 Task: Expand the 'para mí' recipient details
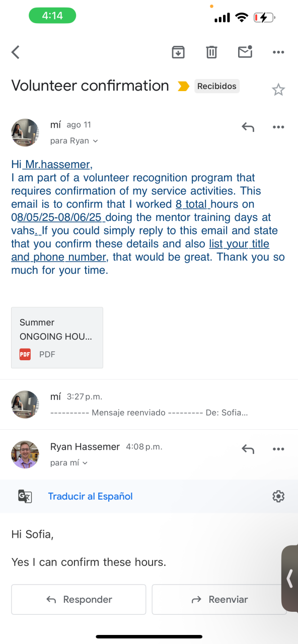(69, 463)
